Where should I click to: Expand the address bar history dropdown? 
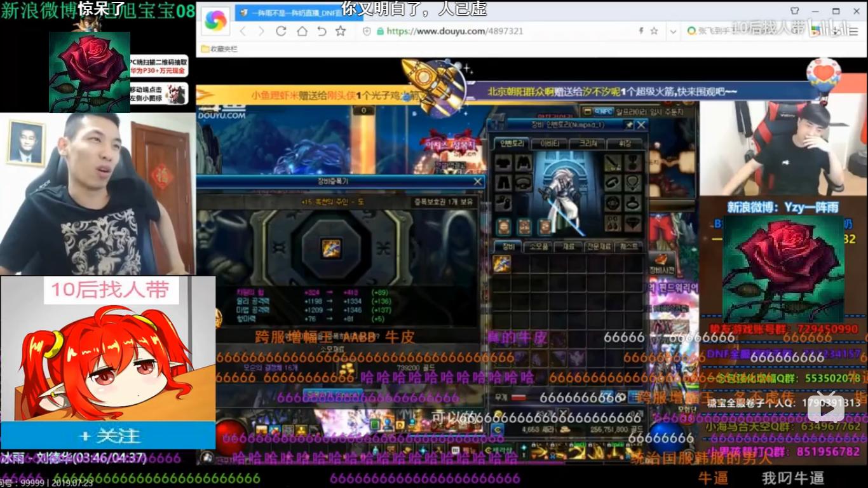point(673,31)
